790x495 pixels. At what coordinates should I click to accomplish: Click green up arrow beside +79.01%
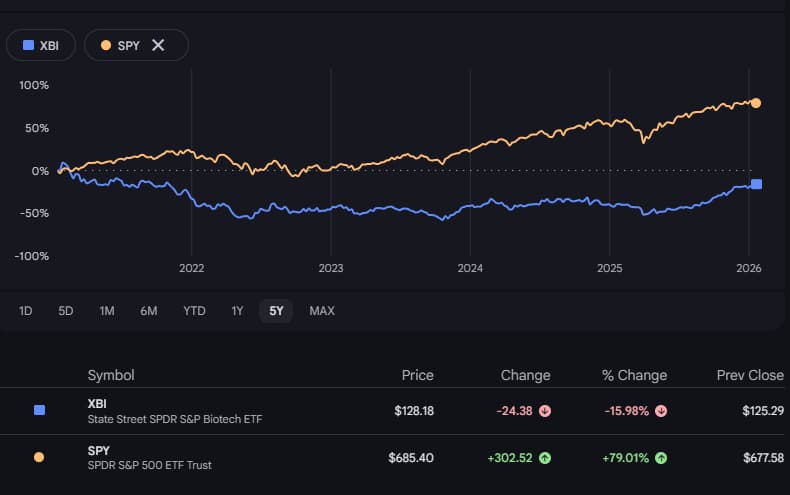pyautogui.click(x=661, y=458)
